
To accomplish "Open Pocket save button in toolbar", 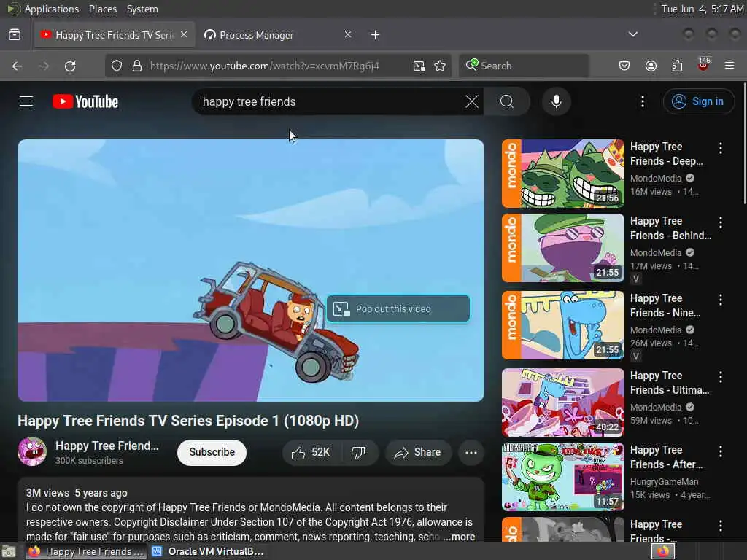I will (624, 66).
